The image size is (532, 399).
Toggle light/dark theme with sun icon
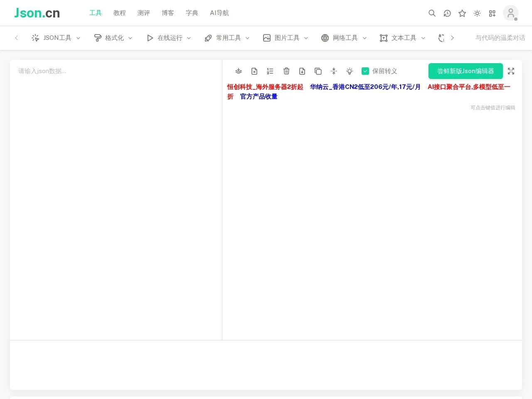click(x=477, y=13)
